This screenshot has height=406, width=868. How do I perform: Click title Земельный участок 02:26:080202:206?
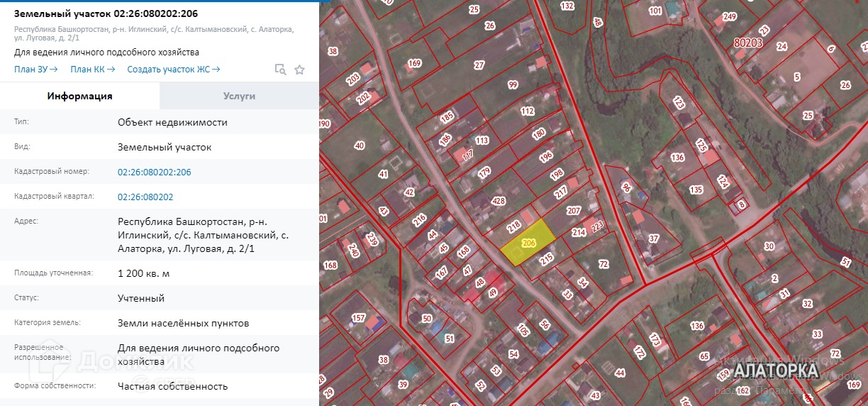pos(106,13)
